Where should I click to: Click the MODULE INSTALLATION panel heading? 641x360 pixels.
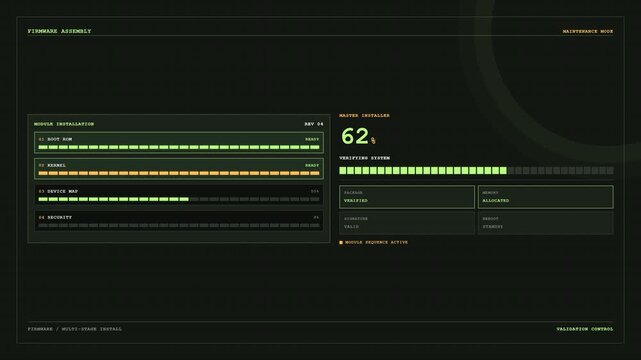click(x=64, y=124)
